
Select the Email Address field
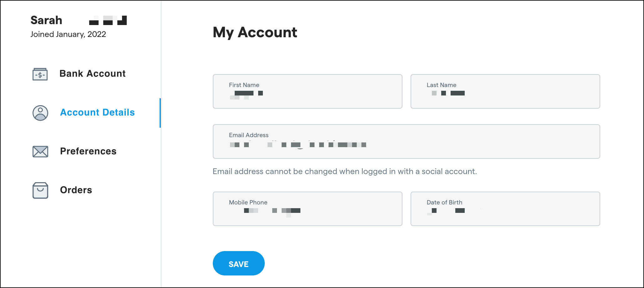click(x=406, y=141)
